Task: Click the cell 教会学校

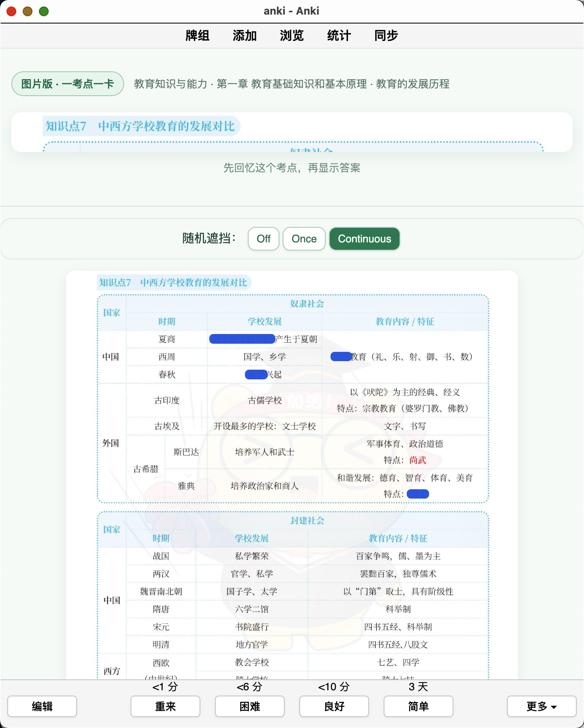Action: [x=252, y=662]
